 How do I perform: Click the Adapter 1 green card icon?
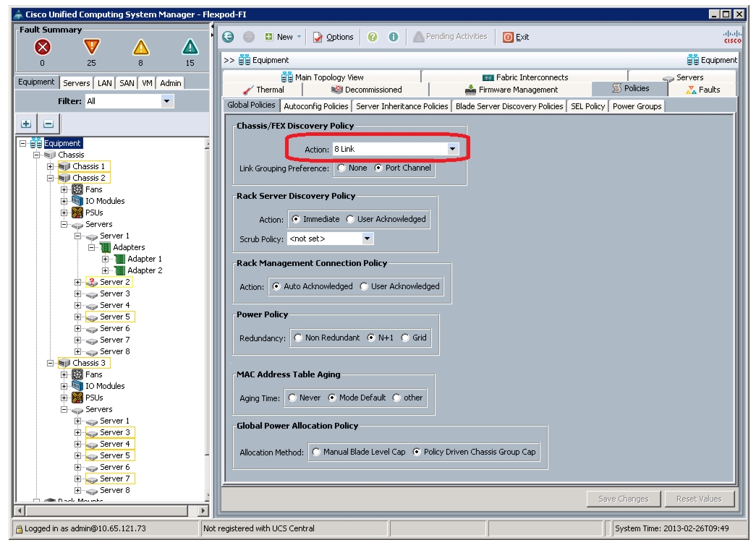[x=119, y=259]
